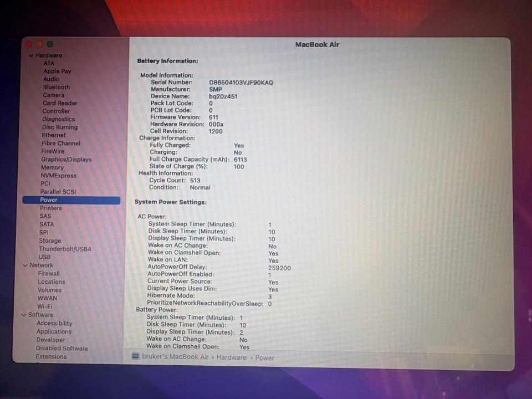
Task: Show the Memory information
Action: tap(52, 167)
